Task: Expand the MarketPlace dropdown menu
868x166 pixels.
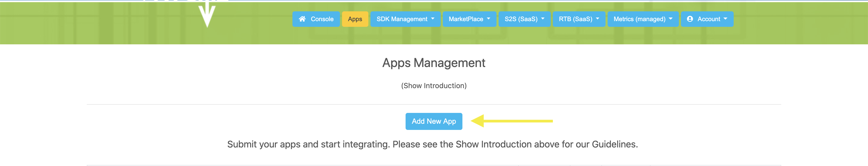Action: [x=469, y=19]
